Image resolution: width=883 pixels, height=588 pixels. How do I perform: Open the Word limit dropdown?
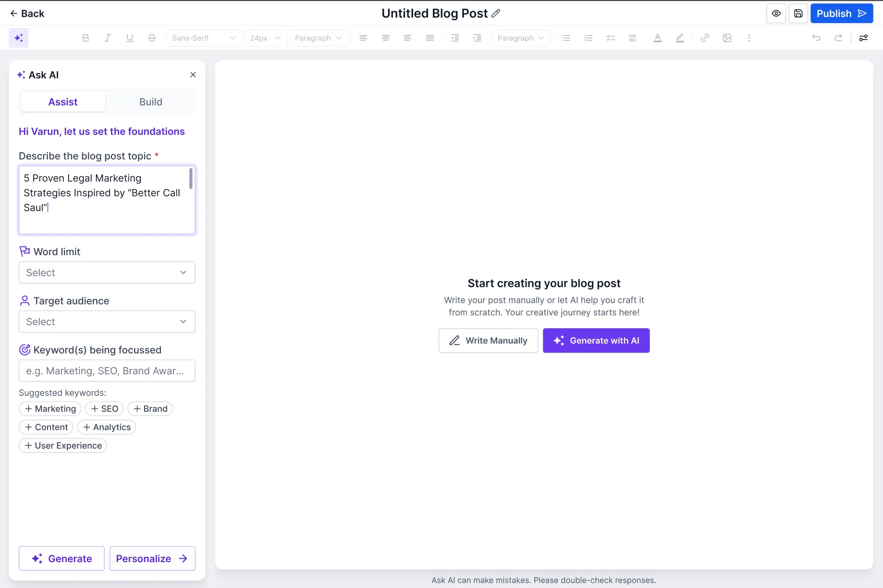click(107, 272)
